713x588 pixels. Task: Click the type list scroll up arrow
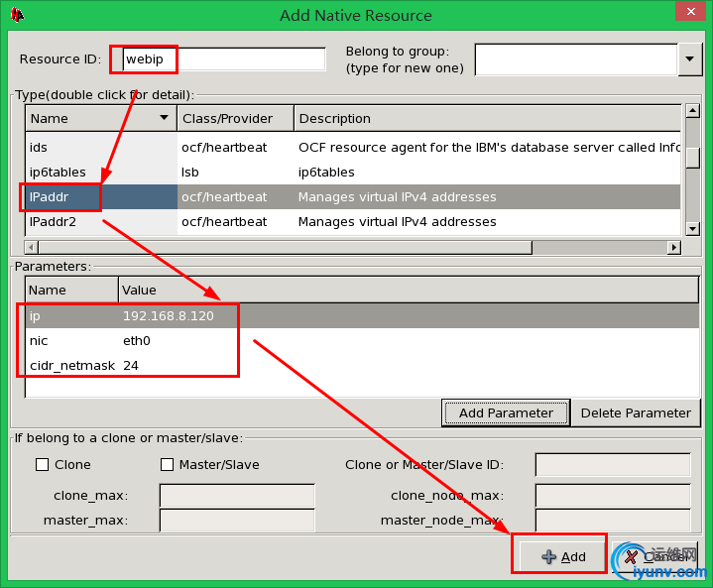click(692, 110)
